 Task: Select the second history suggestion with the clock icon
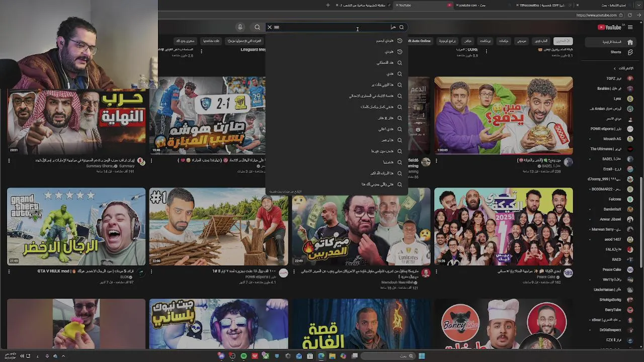click(336, 52)
